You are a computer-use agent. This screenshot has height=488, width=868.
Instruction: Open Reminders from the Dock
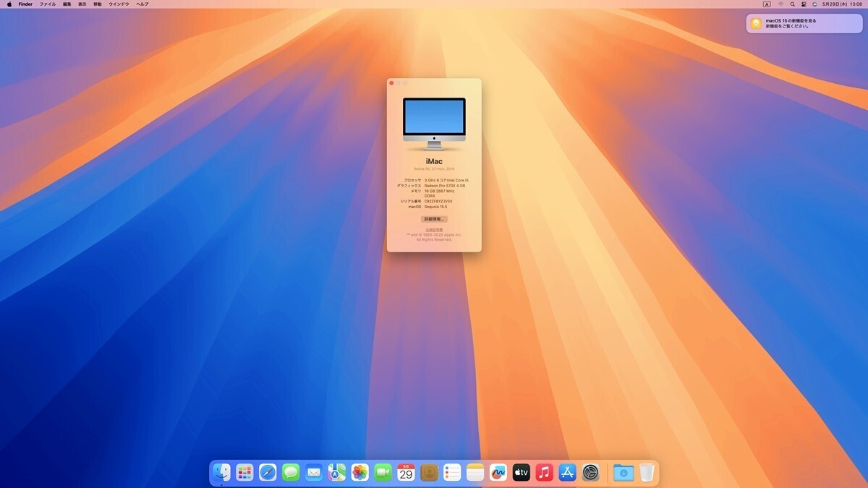pyautogui.click(x=452, y=473)
